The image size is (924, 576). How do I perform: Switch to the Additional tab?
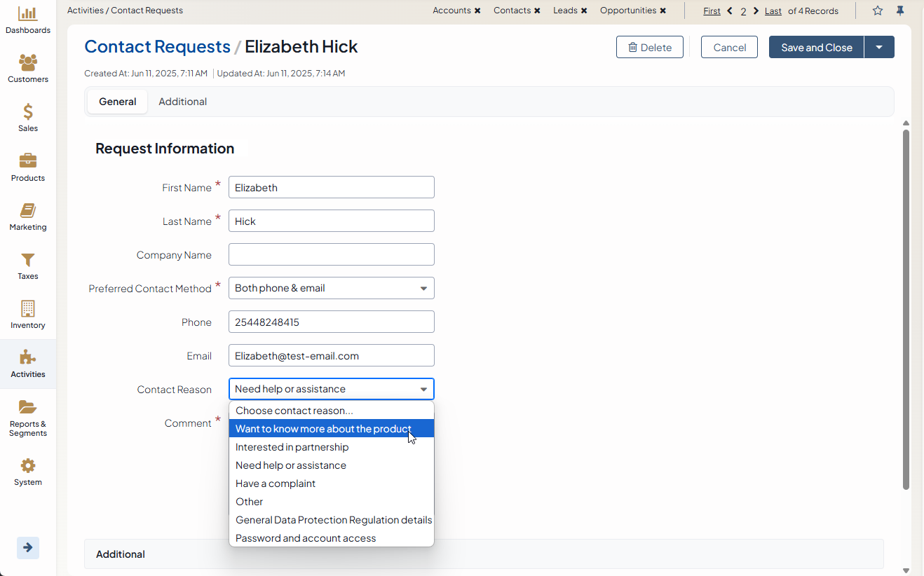[182, 102]
